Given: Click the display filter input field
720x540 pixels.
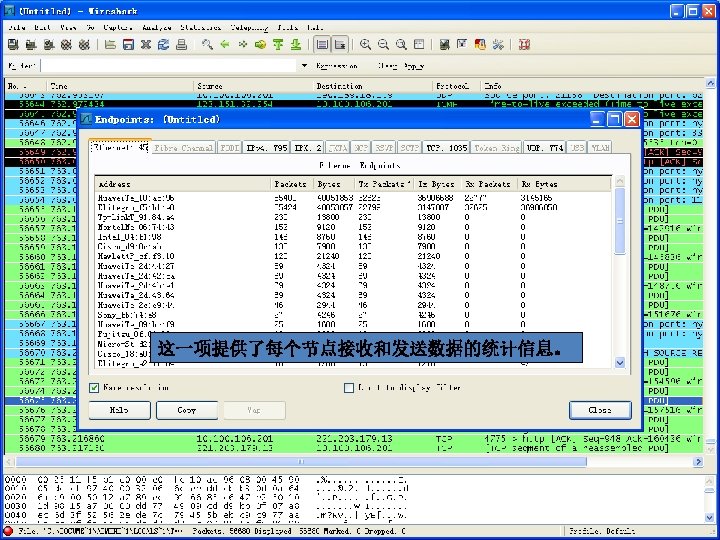Looking at the screenshot, I should 169,66.
